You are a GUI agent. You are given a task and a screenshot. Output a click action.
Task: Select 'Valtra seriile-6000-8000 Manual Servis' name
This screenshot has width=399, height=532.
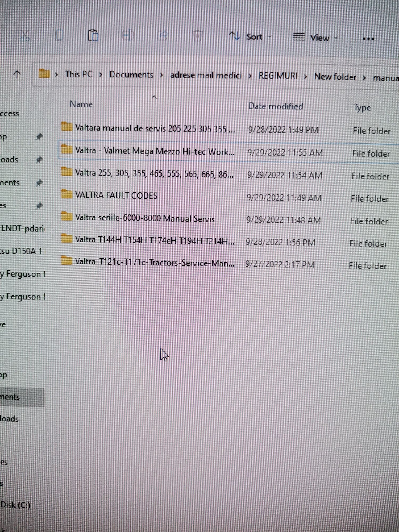pos(145,218)
